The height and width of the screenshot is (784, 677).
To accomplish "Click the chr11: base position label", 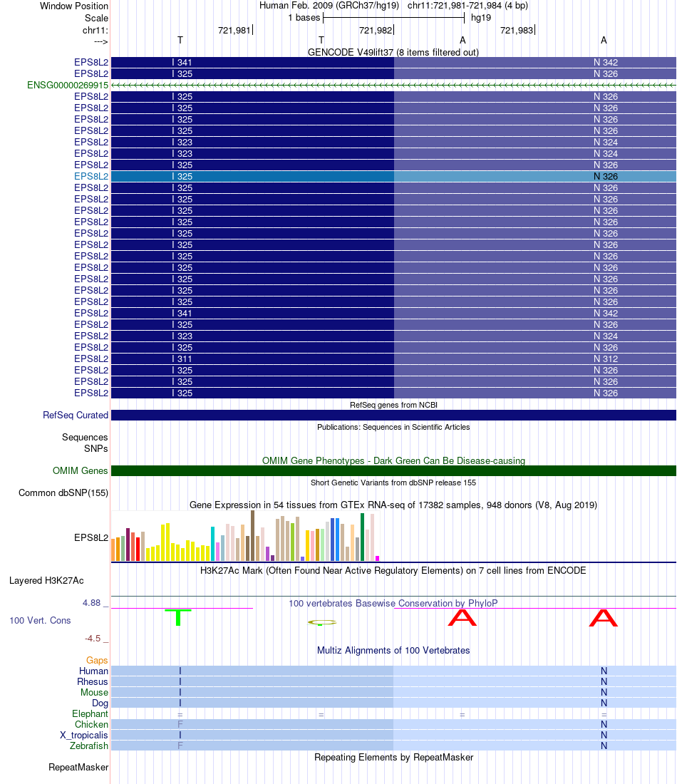I will (x=95, y=31).
